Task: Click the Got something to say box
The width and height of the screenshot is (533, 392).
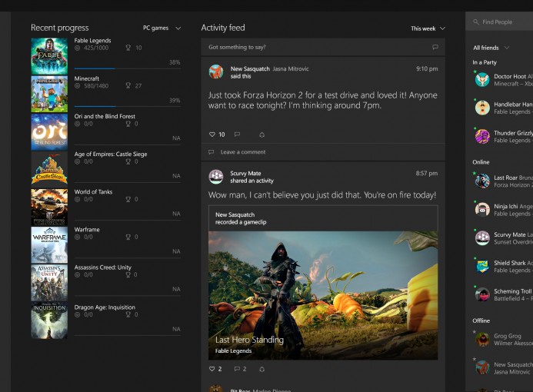Action: (x=323, y=47)
